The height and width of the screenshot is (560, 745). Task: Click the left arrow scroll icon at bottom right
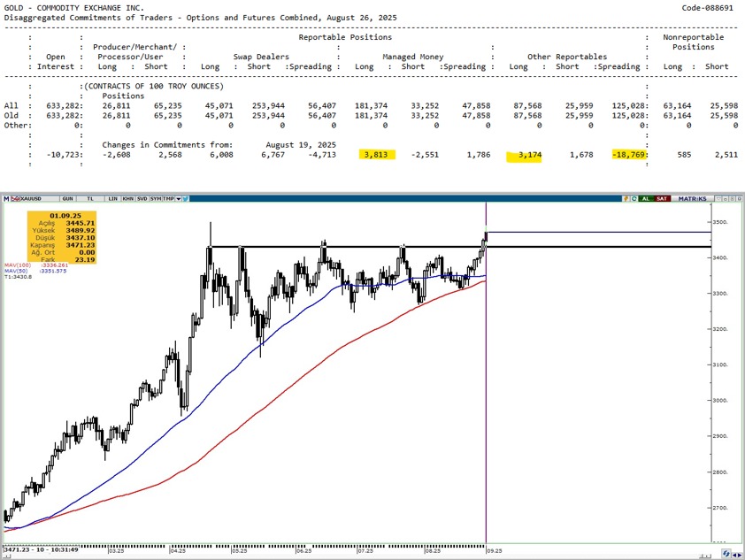pos(734,556)
